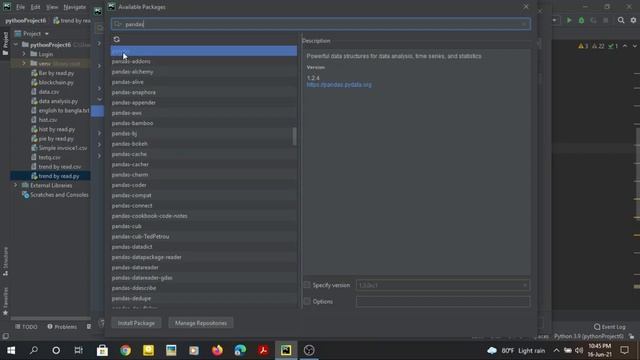
Task: Open Windows Start menu
Action: point(11,350)
